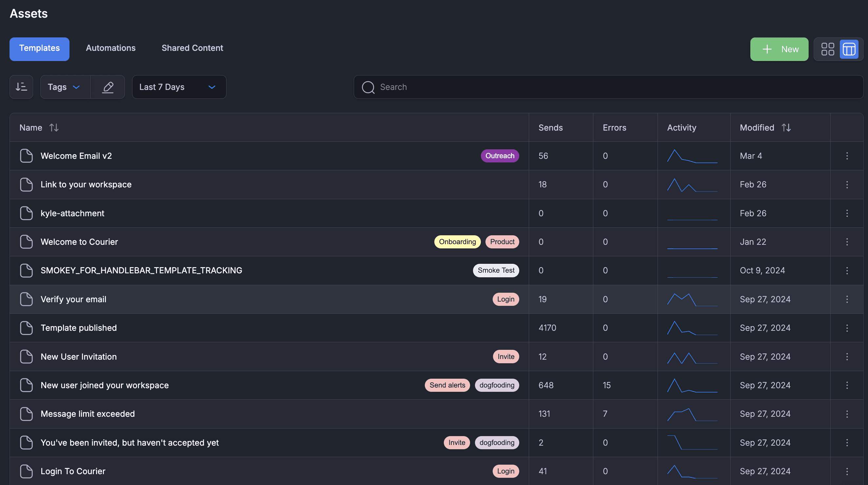Click document icon beside Verify your email
Screen dimensions: 868x485
pyautogui.click(x=26, y=299)
